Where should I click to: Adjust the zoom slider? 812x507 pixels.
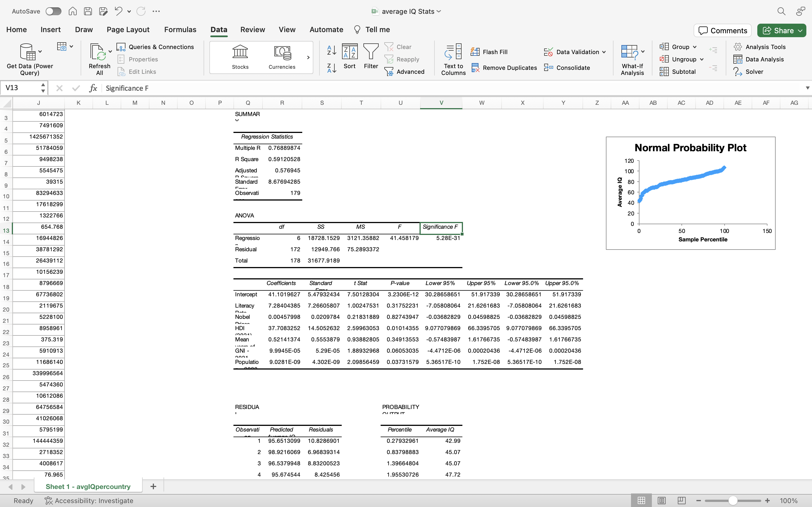click(732, 500)
